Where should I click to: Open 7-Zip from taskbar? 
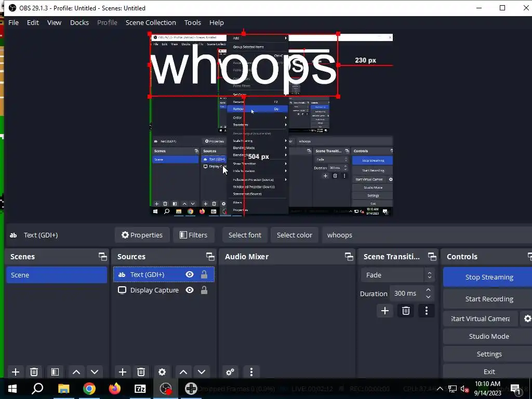(140, 389)
